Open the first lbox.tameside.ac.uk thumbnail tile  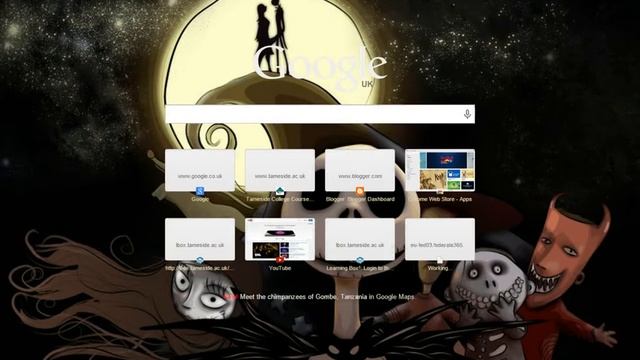point(200,239)
